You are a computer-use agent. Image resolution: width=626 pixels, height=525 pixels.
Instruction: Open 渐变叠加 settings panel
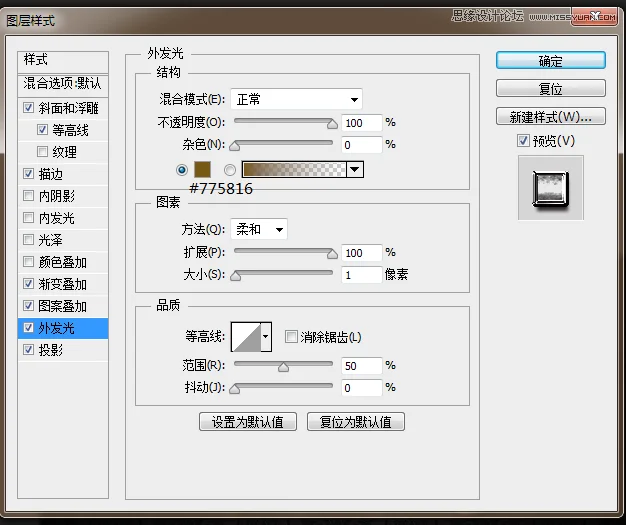[x=63, y=284]
